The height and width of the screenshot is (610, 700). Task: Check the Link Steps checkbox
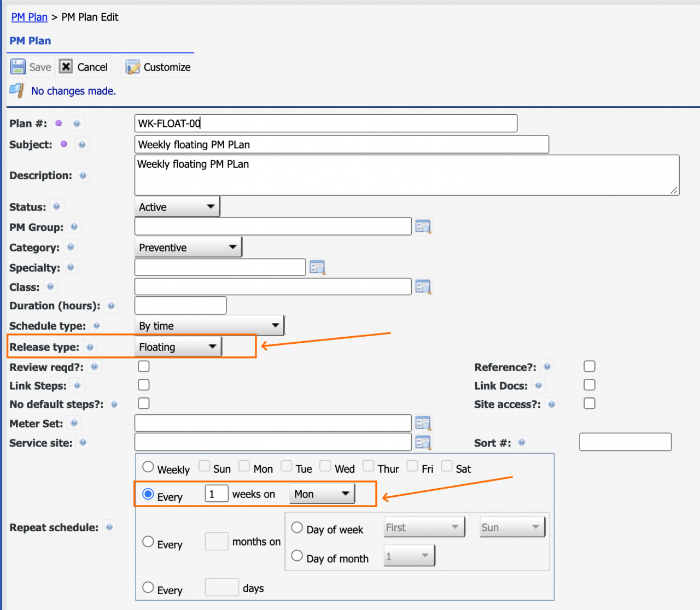[x=144, y=385]
